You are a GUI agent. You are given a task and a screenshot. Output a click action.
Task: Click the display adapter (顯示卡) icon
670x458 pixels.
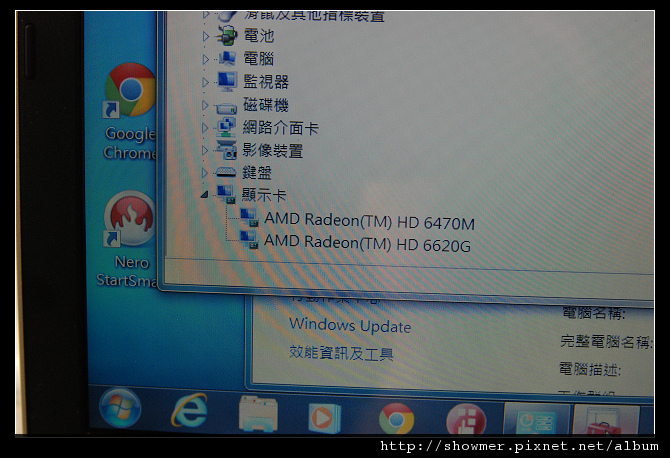[225, 194]
